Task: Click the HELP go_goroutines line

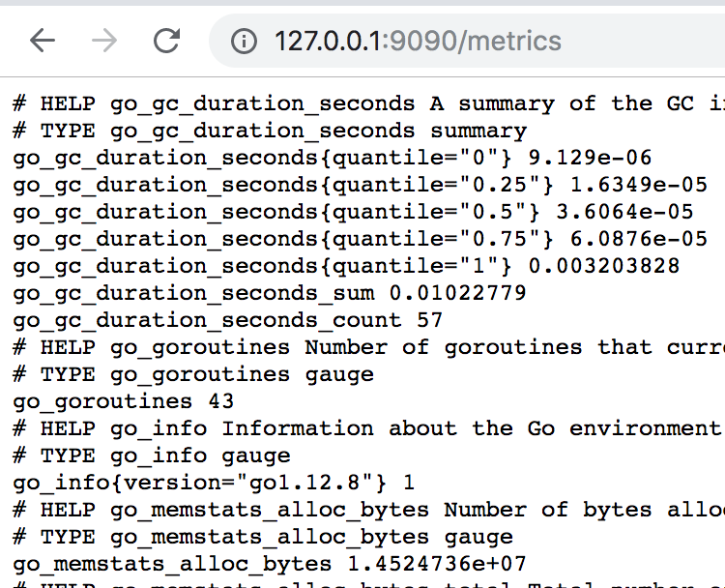Action: [x=369, y=347]
